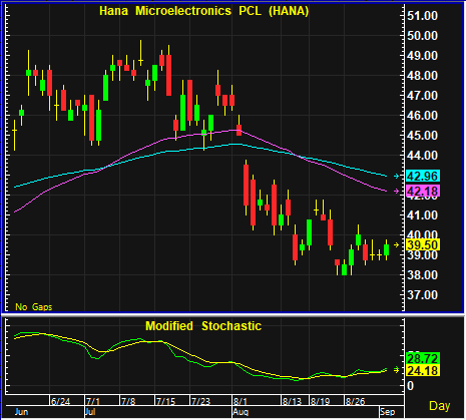Click the 50.00 price axis label
Image resolution: width=466 pixels, height=420 pixels.
click(x=422, y=36)
